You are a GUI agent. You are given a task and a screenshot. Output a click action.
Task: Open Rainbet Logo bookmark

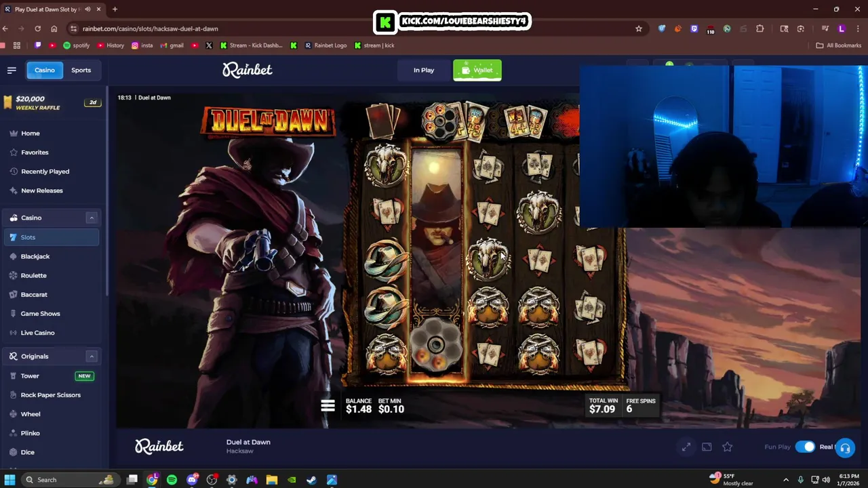[x=325, y=45]
